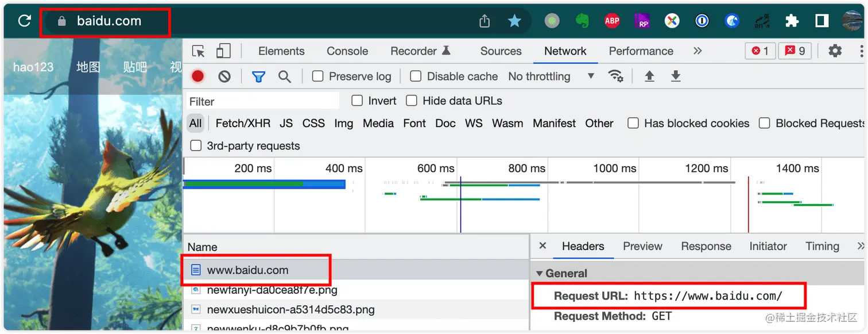868x334 pixels.
Task: Open network conditions wifi icon
Action: (616, 76)
